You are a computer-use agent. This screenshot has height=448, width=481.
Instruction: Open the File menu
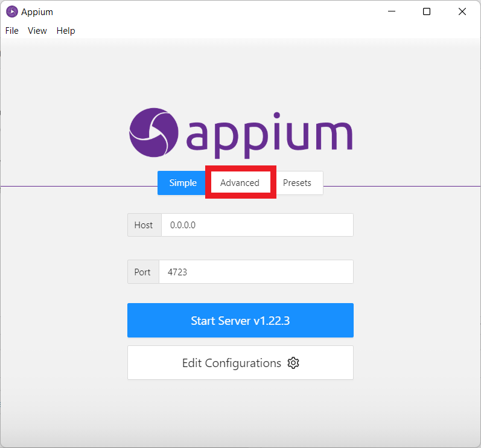tap(12, 31)
